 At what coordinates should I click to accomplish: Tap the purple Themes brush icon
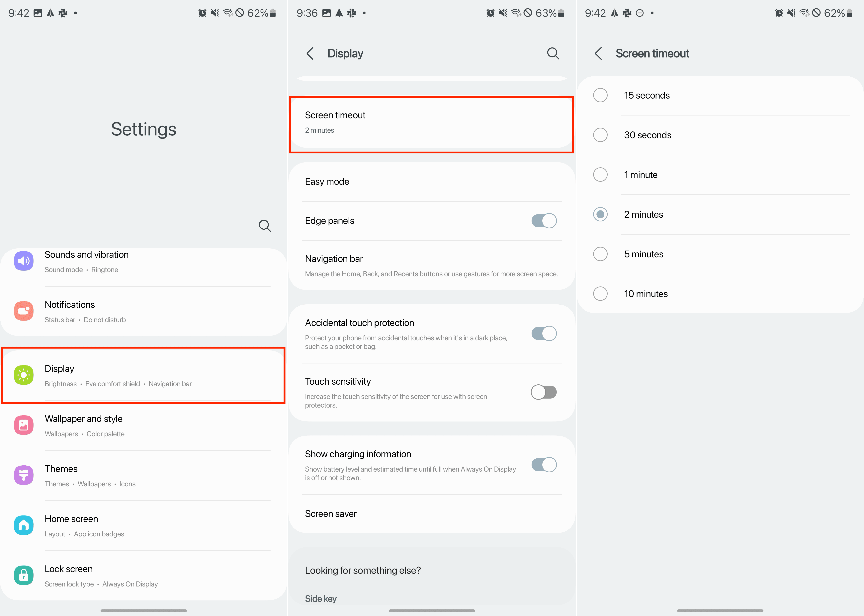click(24, 475)
